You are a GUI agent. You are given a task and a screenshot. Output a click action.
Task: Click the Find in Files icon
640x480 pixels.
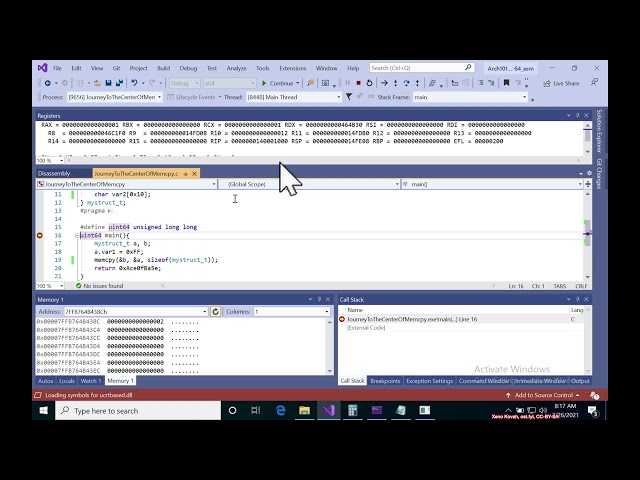[x=311, y=83]
